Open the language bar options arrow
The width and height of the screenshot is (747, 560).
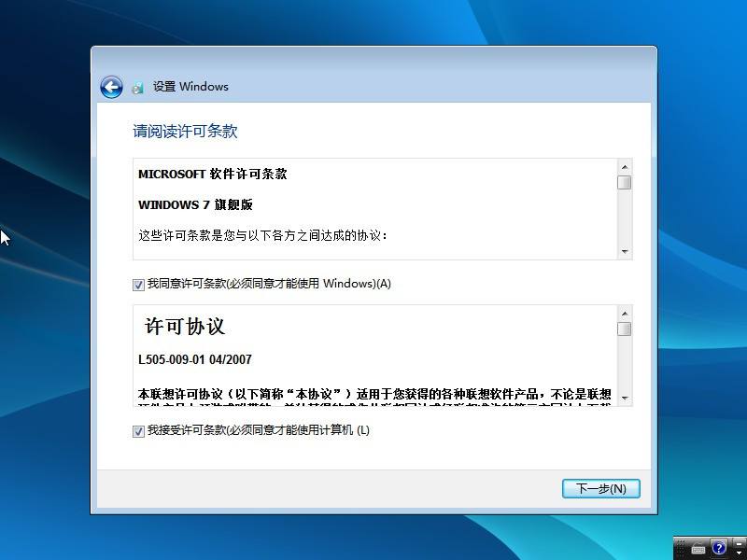click(x=739, y=553)
